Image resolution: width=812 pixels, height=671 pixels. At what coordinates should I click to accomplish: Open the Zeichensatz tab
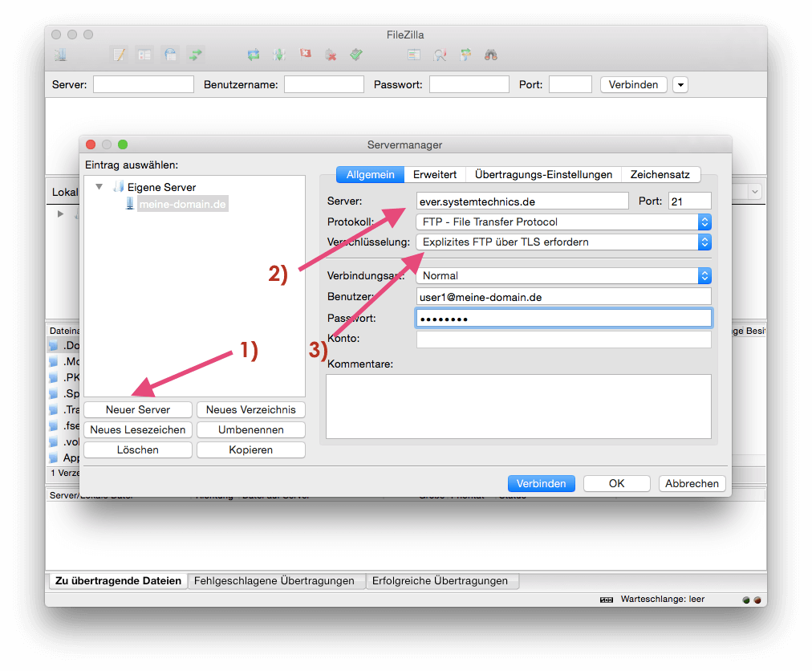tap(660, 175)
